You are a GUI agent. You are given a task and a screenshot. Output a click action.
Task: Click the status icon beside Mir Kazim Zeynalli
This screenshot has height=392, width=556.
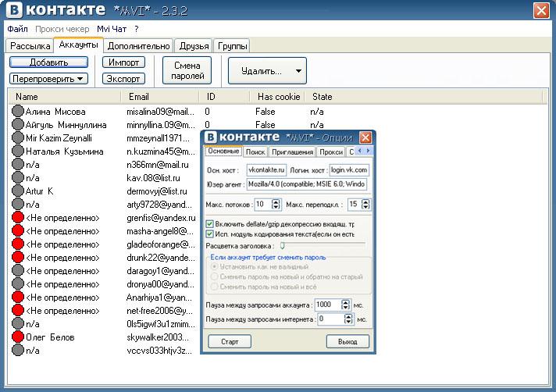[x=18, y=138]
